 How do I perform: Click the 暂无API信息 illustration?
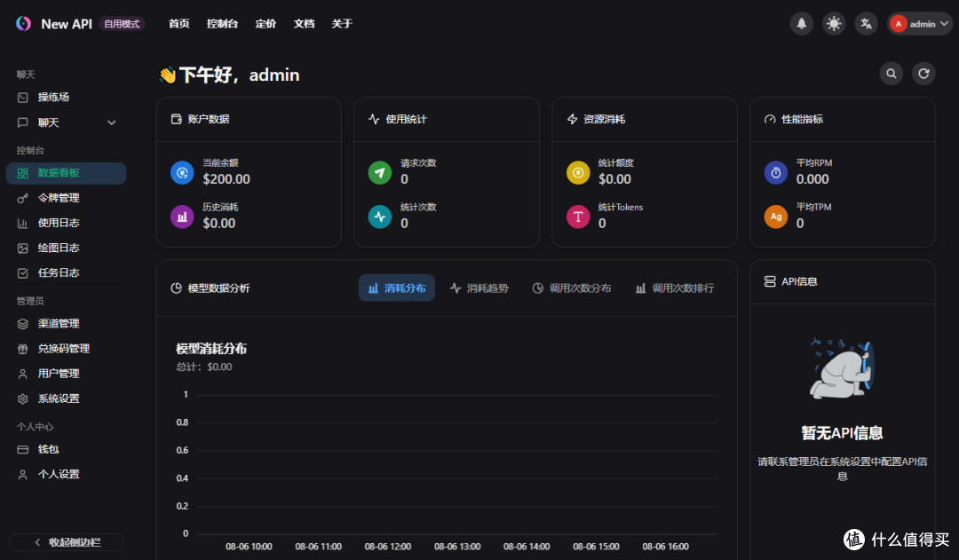click(842, 368)
